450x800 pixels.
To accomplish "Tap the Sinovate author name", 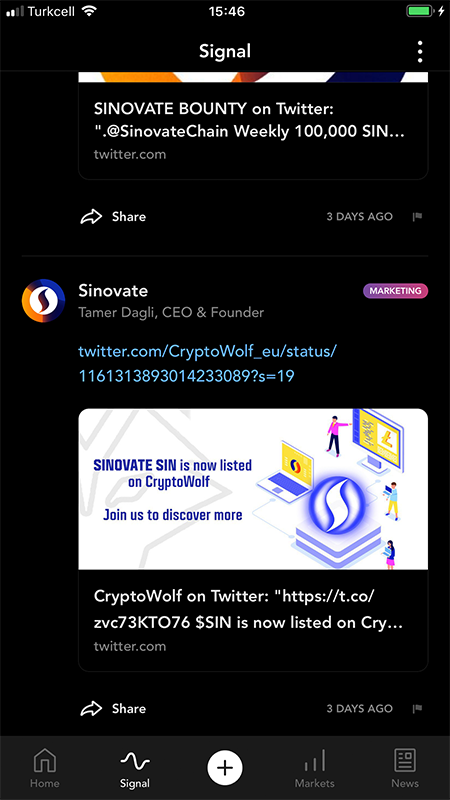I will [x=113, y=291].
